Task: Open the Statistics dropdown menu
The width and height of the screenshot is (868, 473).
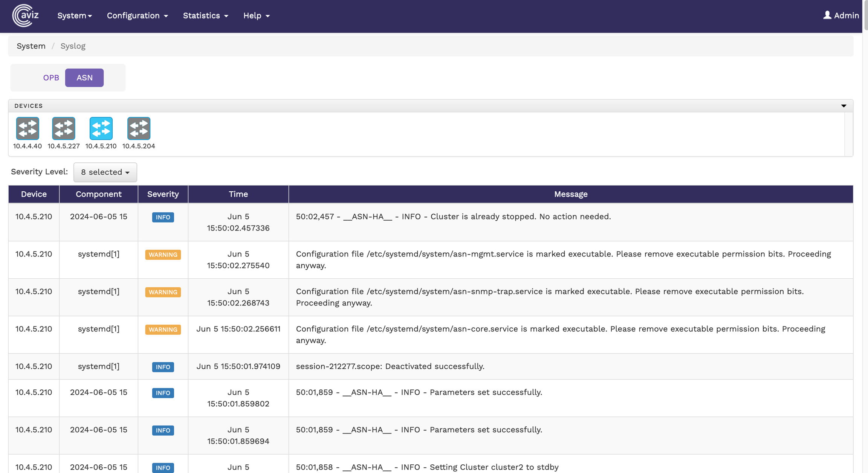Action: point(205,15)
